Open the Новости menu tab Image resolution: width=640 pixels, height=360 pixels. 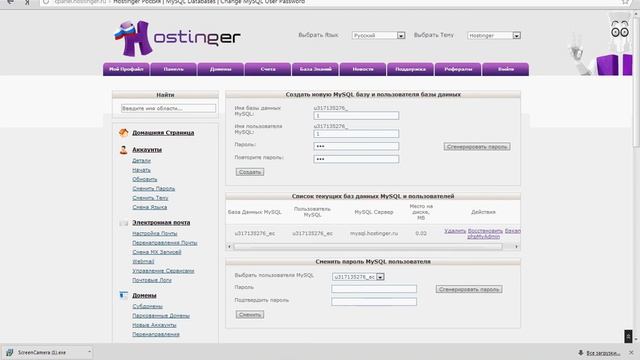[x=363, y=69]
